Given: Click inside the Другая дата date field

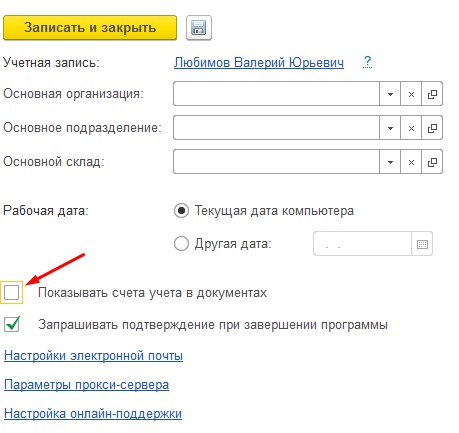Looking at the screenshot, I should (362, 244).
